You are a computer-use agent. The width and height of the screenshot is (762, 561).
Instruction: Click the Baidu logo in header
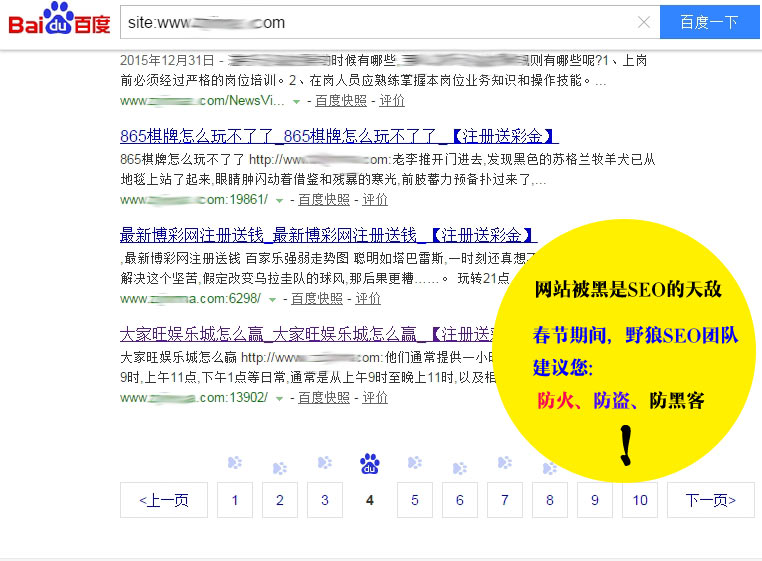60,21
